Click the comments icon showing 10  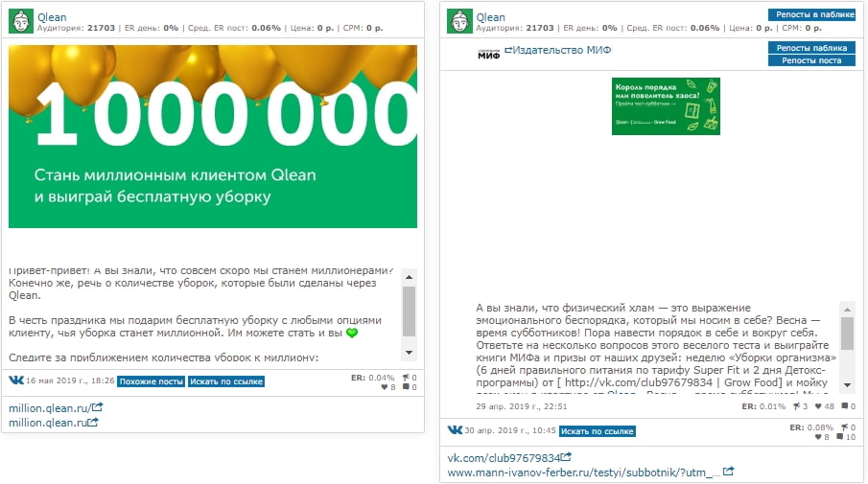pos(840,436)
